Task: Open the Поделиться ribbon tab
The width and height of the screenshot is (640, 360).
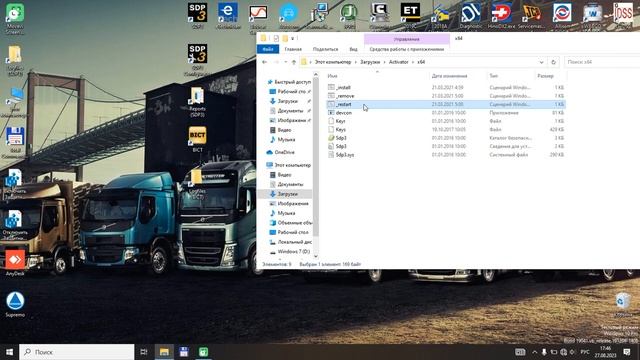Action: point(325,49)
